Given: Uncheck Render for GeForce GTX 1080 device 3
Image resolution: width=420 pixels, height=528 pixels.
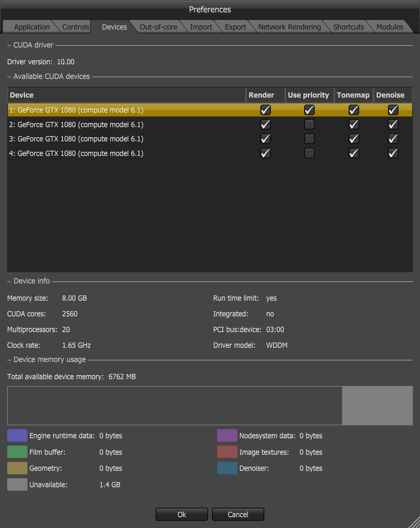Looking at the screenshot, I should (265, 139).
